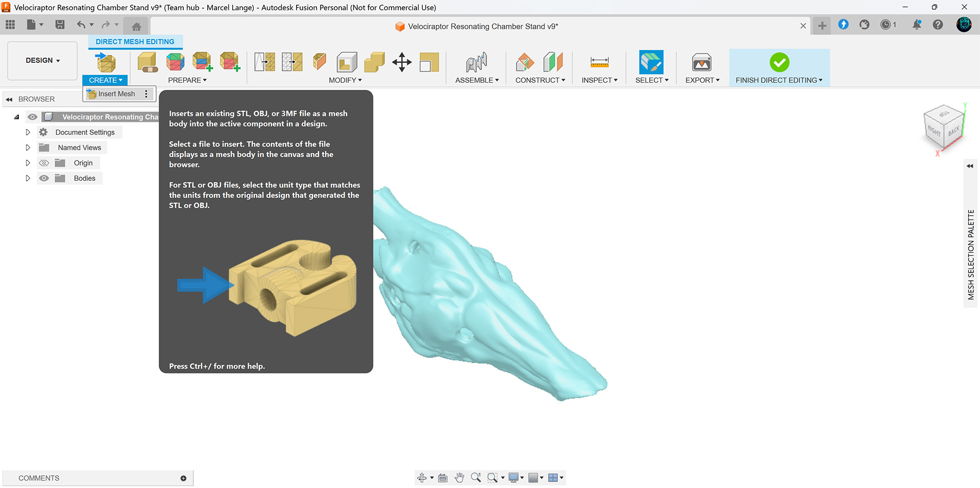Collapse the BROWSER panel arrows
This screenshot has height=488, width=980.
click(x=9, y=99)
